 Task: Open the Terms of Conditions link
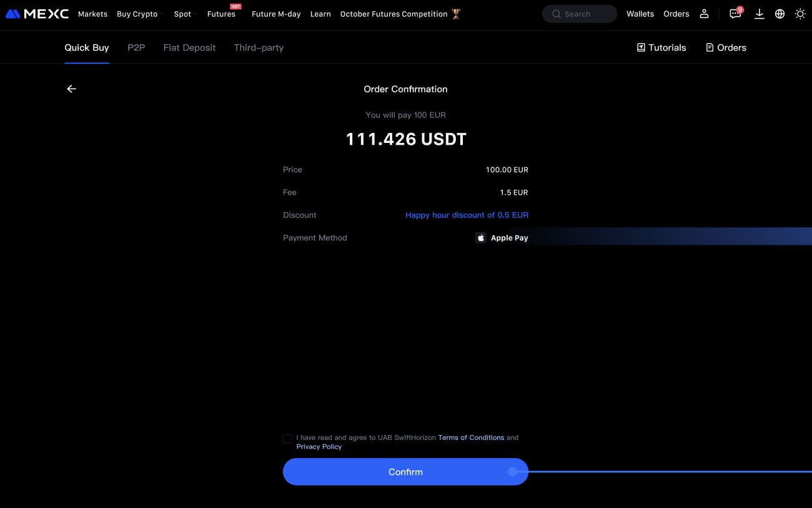[471, 437]
